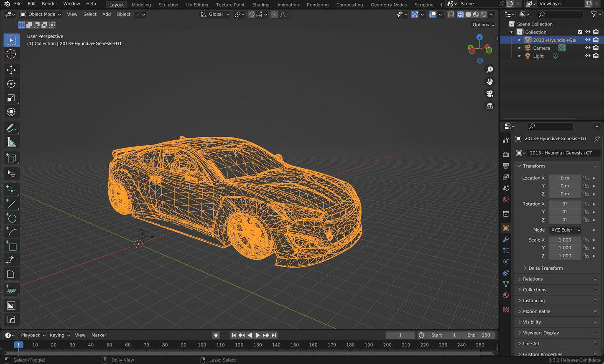This screenshot has width=604, height=364.
Task: Open the Render menu
Action: [x=49, y=3]
